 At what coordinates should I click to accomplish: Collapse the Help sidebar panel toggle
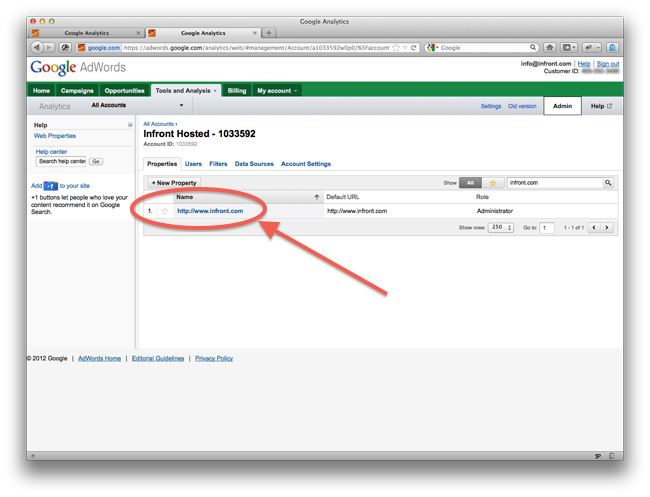(130, 125)
